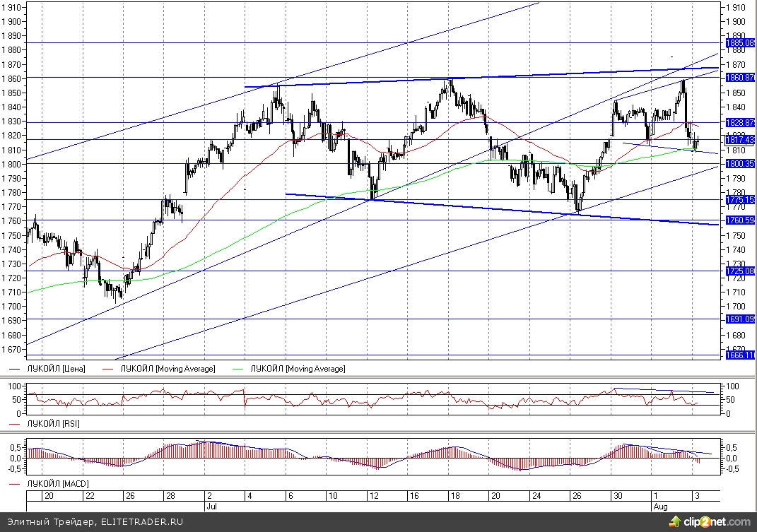Click the 1691.09 price level label
The image size is (757, 532).
tap(740, 319)
